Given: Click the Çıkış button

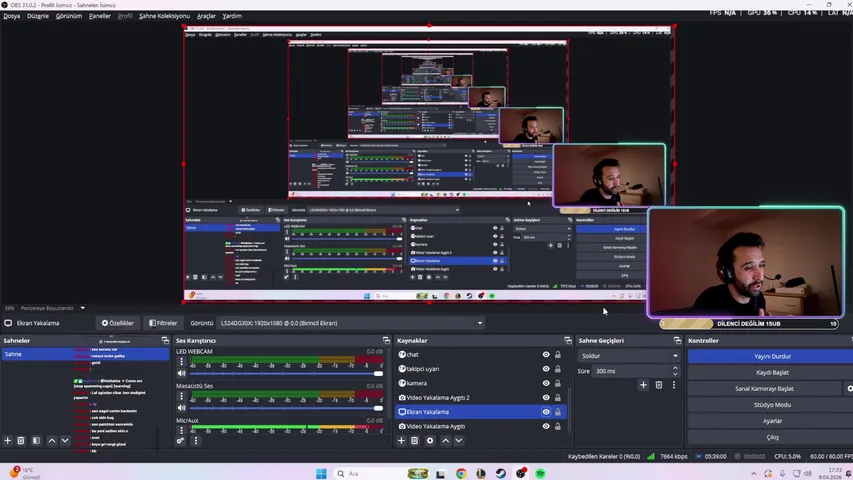Looking at the screenshot, I should point(772,437).
